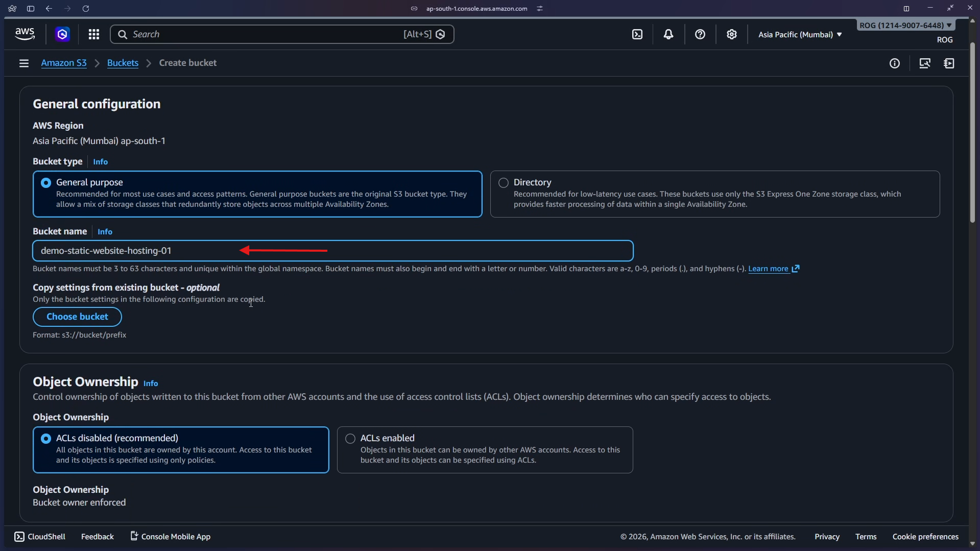Image resolution: width=980 pixels, height=551 pixels.
Task: Click the AWS logo home icon
Action: click(25, 34)
